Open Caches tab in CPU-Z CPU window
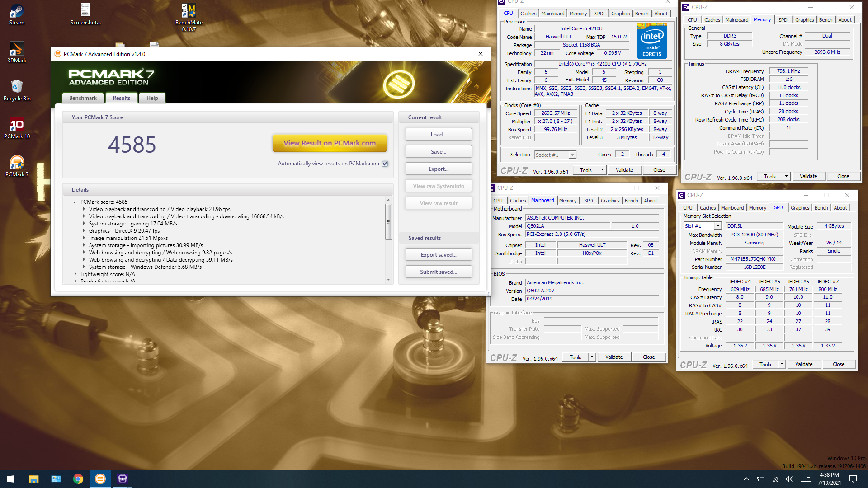This screenshot has height=488, width=868. pos(528,14)
